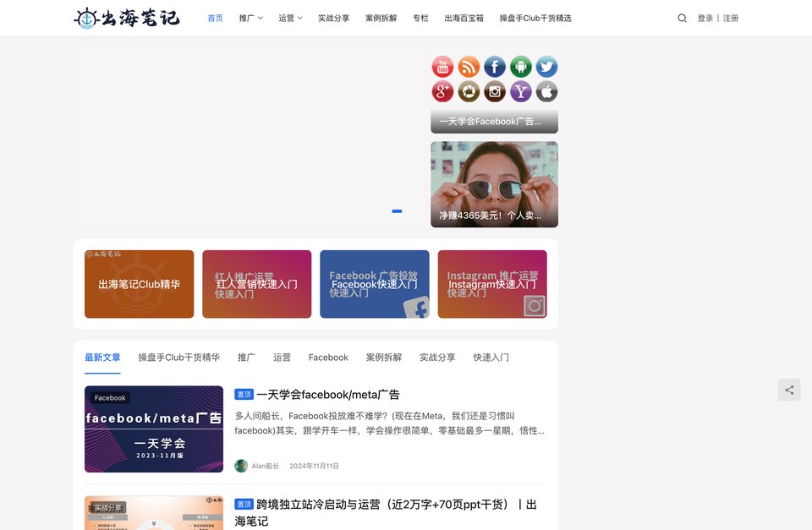Open the Instagram快速入门 card

click(492, 284)
